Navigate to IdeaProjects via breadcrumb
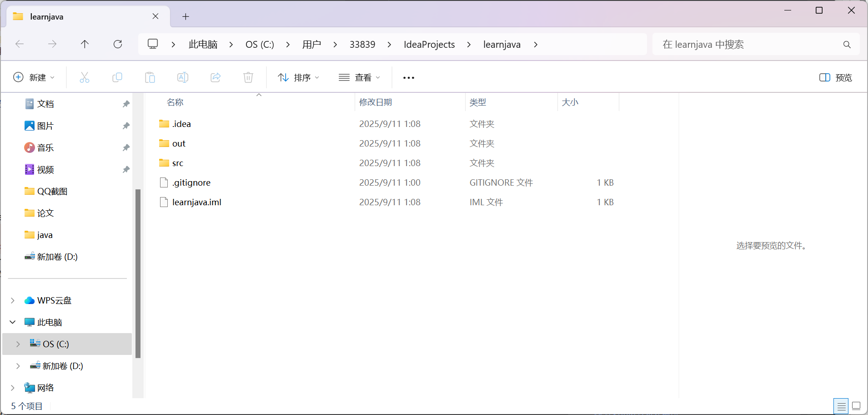Viewport: 868px width, 415px height. pyautogui.click(x=429, y=44)
